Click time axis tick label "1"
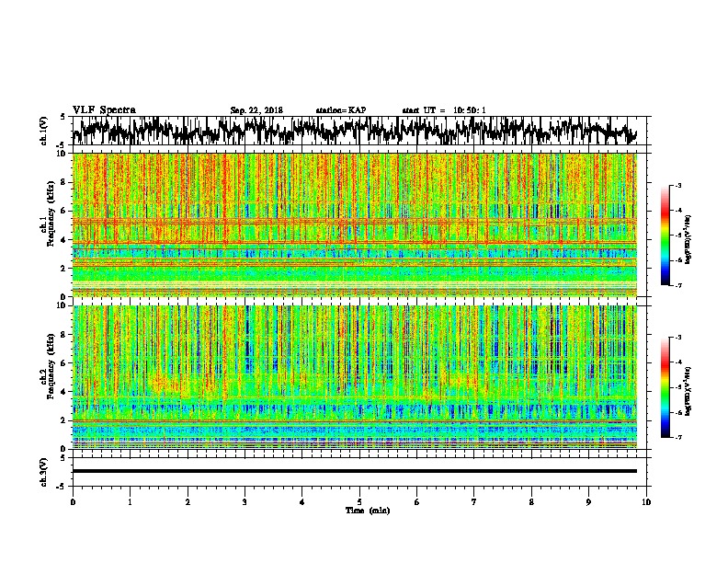The image size is (728, 563). (x=130, y=502)
